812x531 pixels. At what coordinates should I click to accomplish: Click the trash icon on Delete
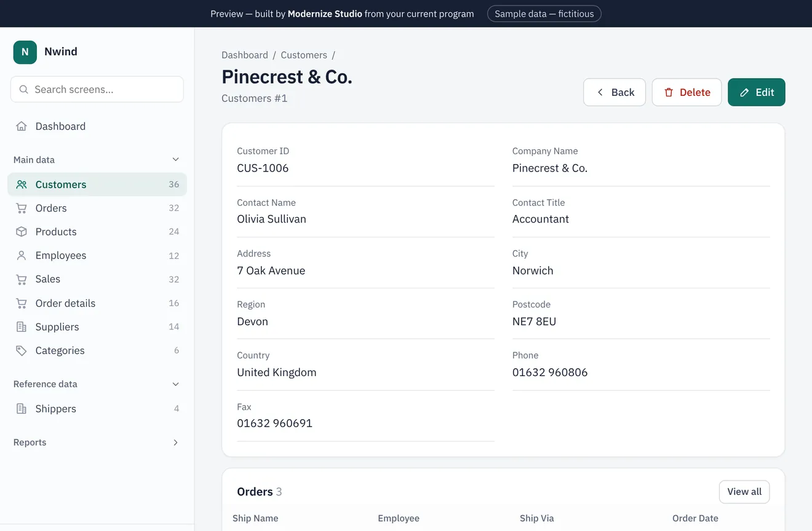tap(669, 92)
